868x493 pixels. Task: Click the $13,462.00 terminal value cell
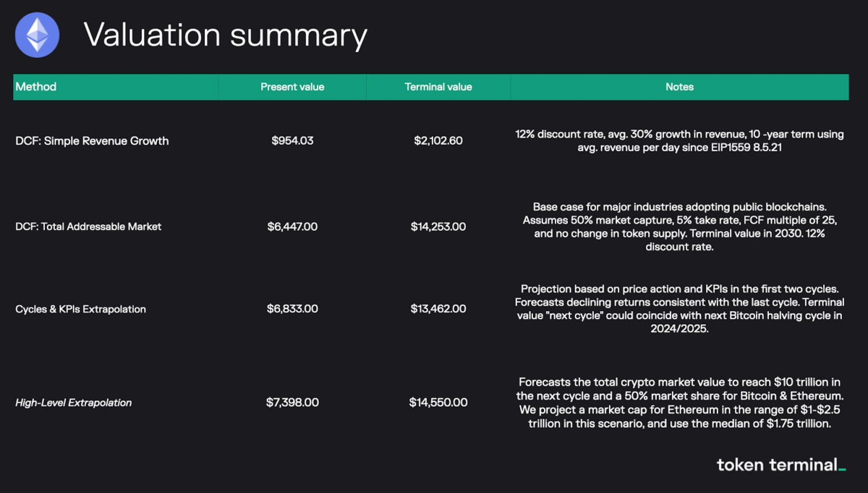[x=438, y=309]
